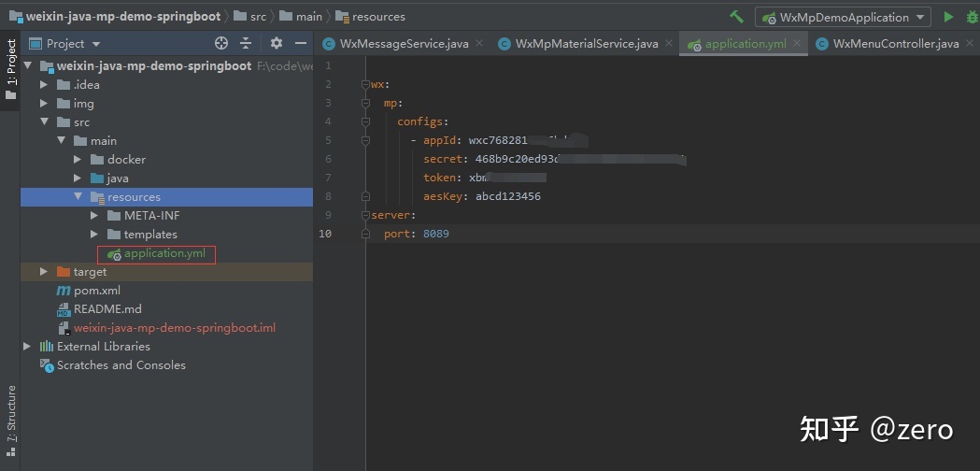Expand the .idea folder arrow

coord(44,84)
